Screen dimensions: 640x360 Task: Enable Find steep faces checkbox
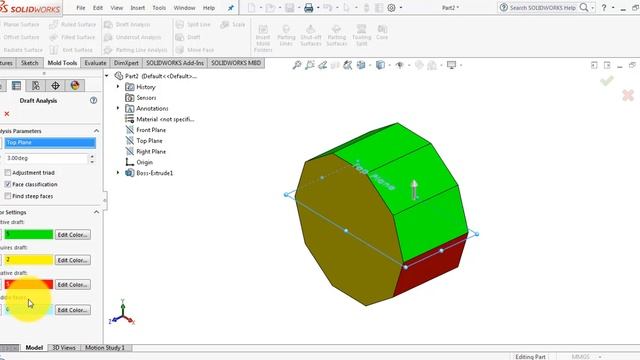(7, 196)
